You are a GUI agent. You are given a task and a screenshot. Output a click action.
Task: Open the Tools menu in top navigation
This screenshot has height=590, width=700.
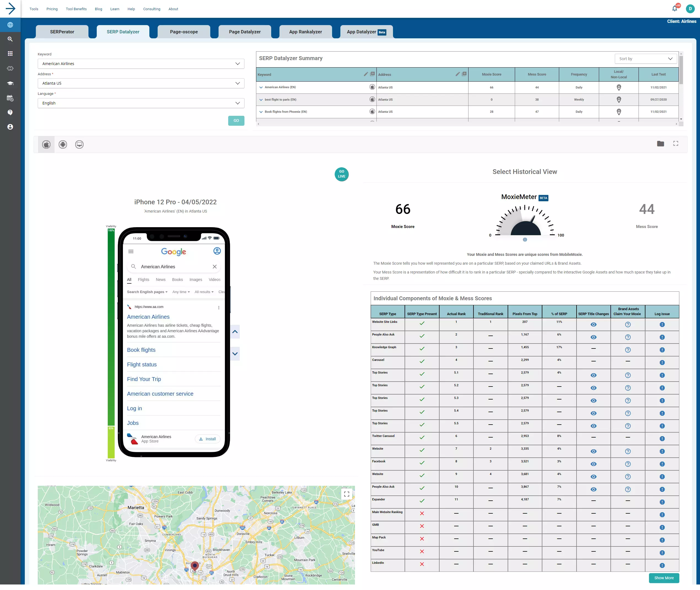(x=34, y=9)
